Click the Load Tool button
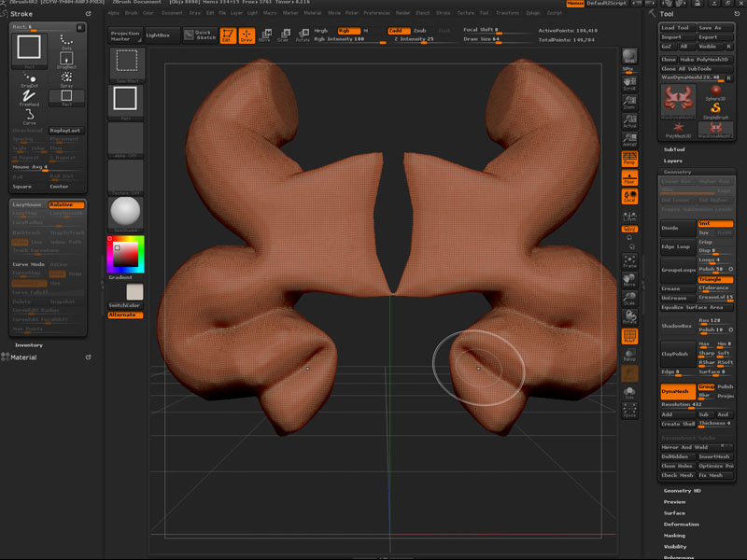Screen dimensions: 747x560 coord(678,28)
